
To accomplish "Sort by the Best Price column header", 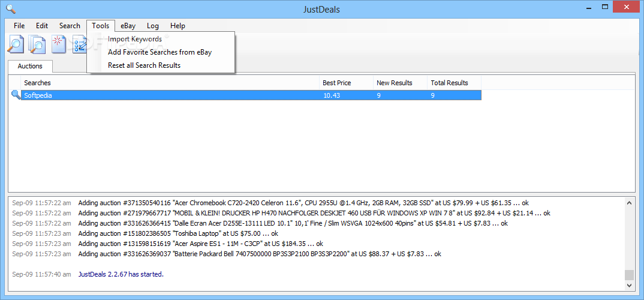I will point(346,83).
